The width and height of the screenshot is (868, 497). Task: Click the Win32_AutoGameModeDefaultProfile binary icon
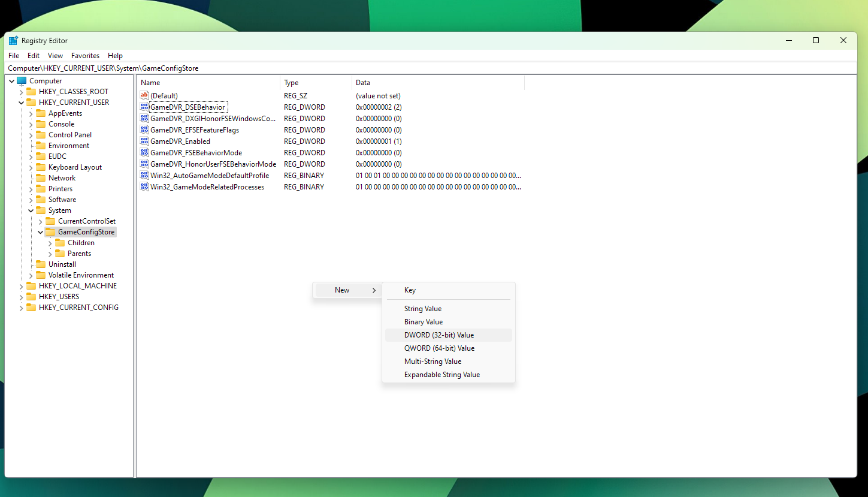(144, 176)
